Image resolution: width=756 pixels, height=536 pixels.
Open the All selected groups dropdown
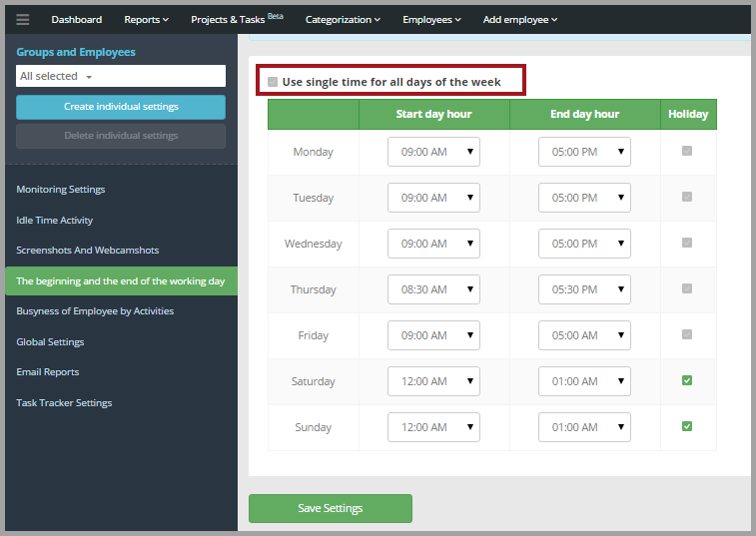coord(121,76)
